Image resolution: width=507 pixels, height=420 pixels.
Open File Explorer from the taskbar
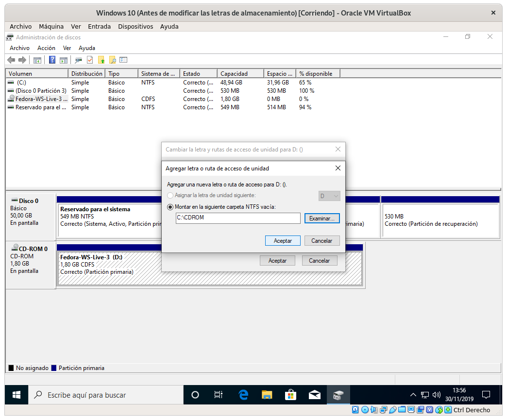pos(267,395)
